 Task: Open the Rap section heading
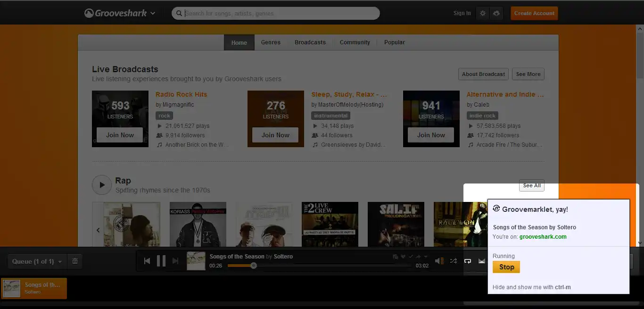tap(123, 181)
